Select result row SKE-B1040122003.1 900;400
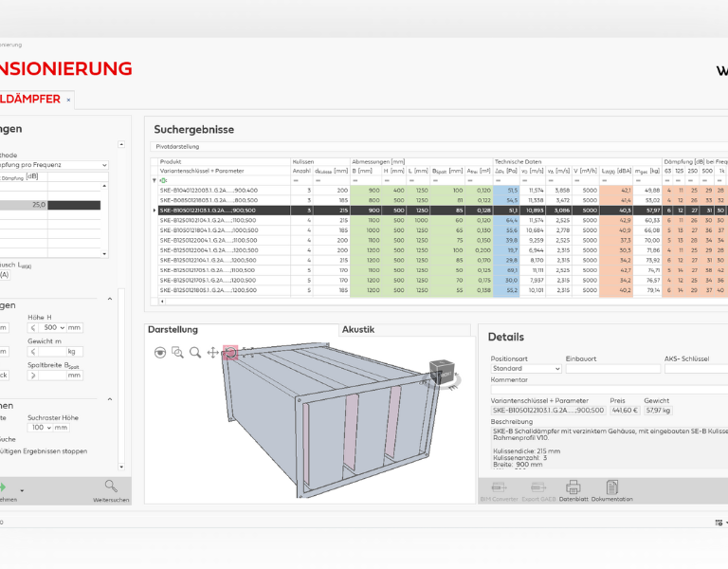728x569 pixels. point(209,191)
